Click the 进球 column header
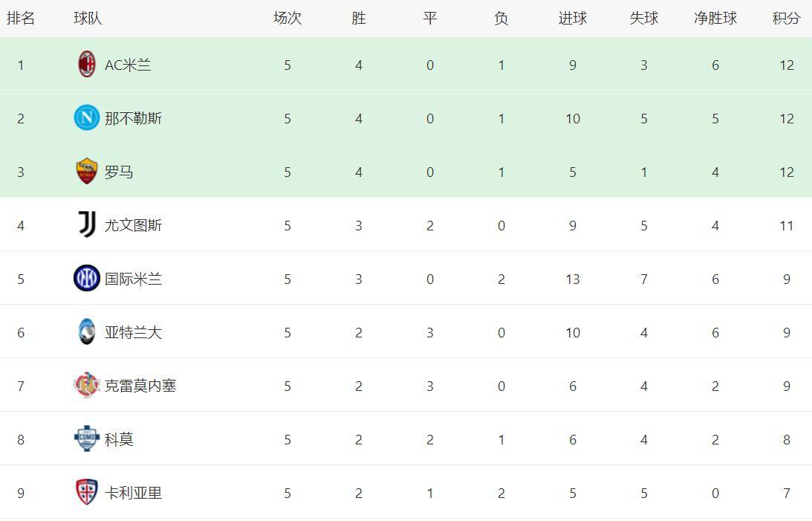Image resolution: width=812 pixels, height=521 pixels. point(572,19)
